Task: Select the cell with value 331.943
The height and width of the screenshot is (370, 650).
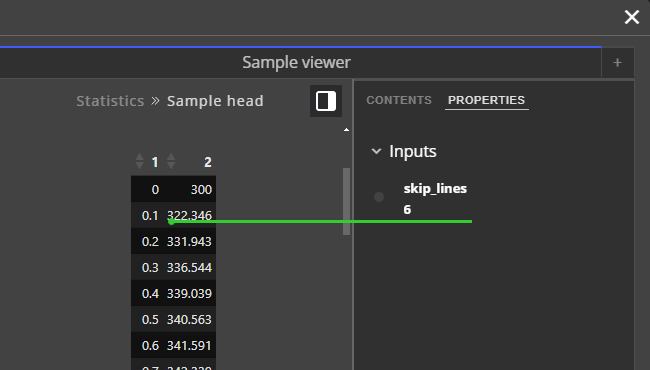Action: [x=190, y=242]
